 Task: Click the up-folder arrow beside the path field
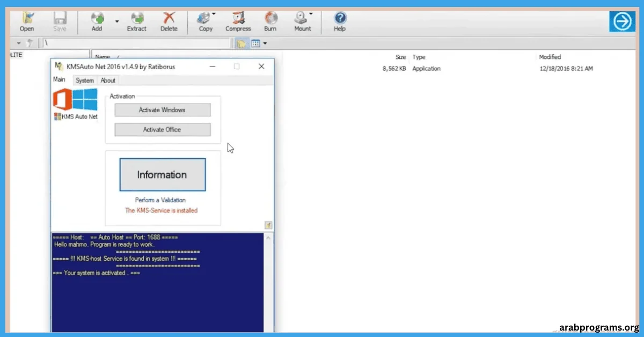click(30, 43)
